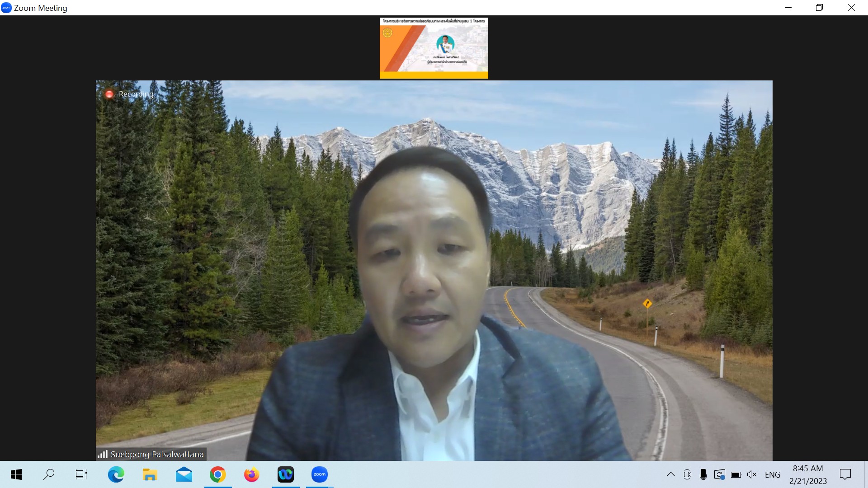Click the Zoom Meeting title bar logo

coord(6,8)
